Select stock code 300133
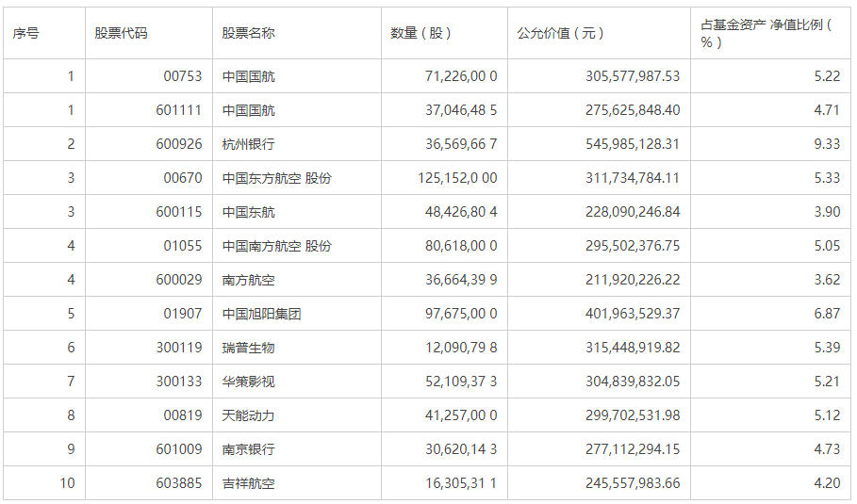 click(179, 382)
